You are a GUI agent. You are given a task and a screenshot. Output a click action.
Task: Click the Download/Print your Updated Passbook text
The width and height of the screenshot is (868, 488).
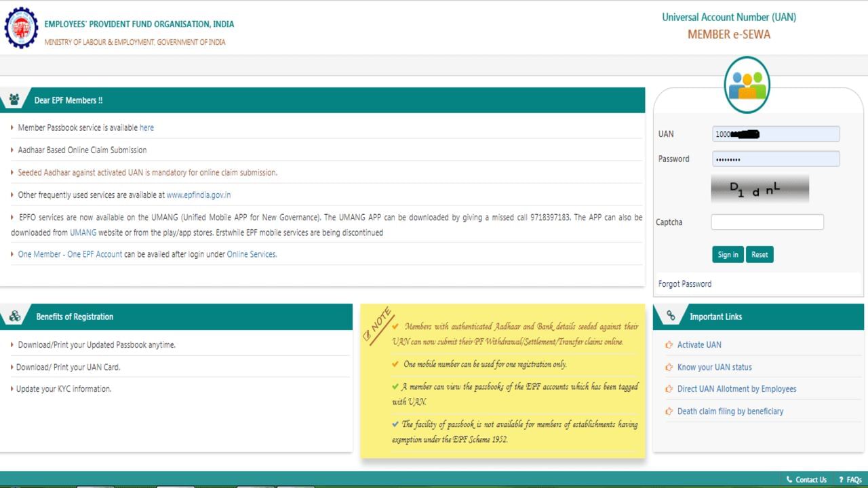[96, 345]
